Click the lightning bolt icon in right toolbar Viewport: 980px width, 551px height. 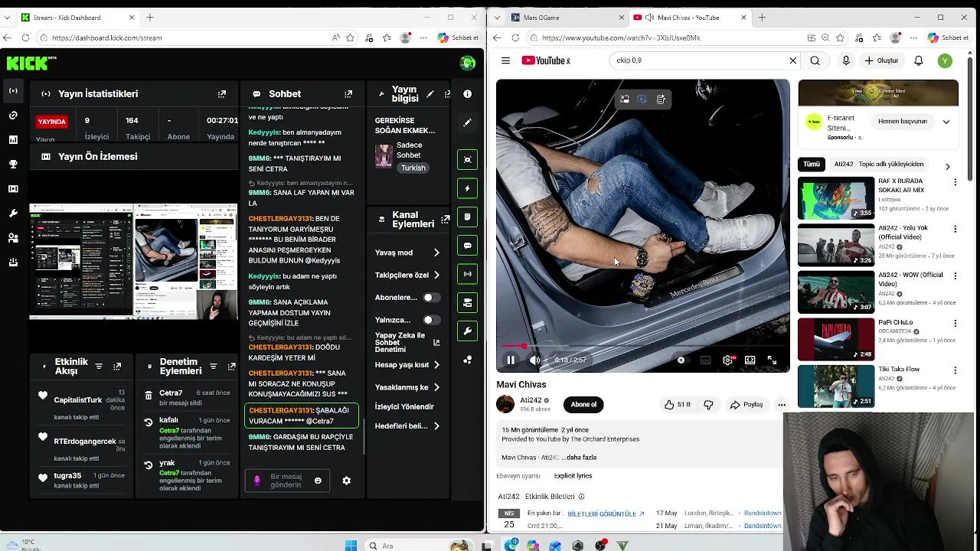click(468, 188)
